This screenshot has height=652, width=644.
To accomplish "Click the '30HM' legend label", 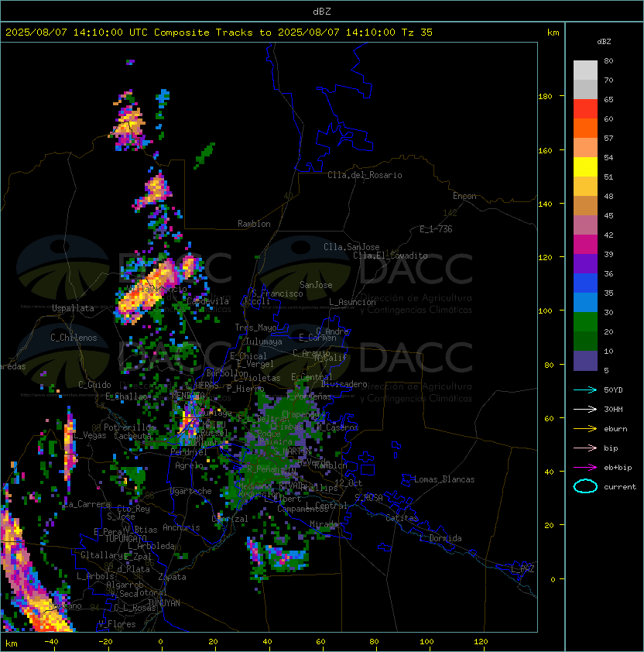I will pyautogui.click(x=613, y=410).
